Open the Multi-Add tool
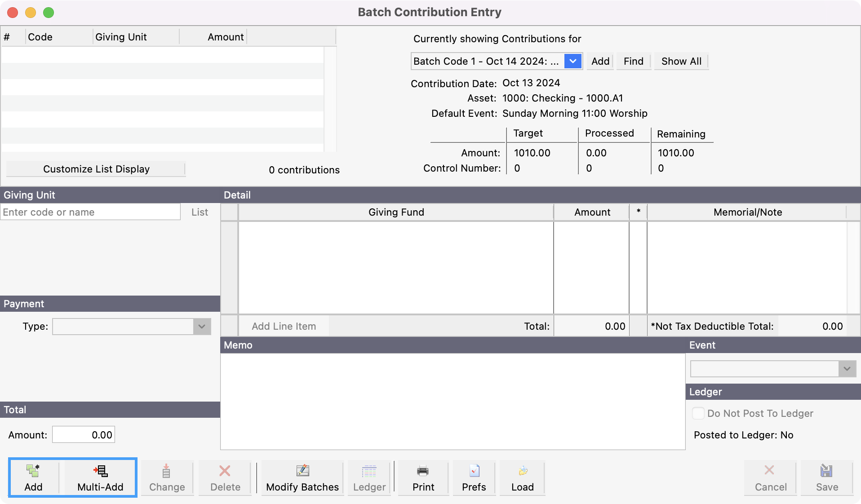 tap(99, 477)
